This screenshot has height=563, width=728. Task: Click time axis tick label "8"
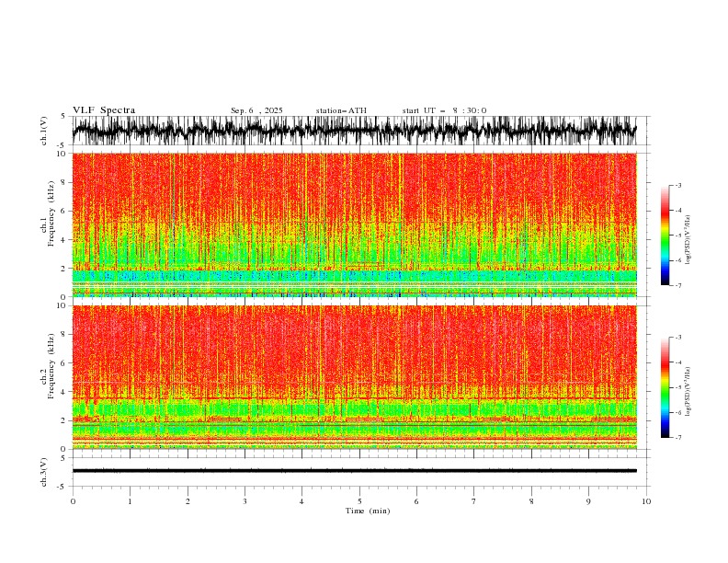tap(531, 501)
